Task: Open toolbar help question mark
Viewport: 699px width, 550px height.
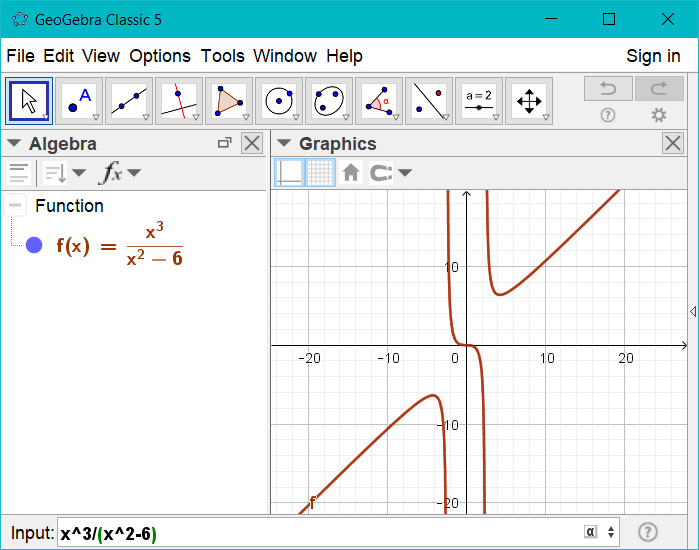Action: [x=608, y=115]
